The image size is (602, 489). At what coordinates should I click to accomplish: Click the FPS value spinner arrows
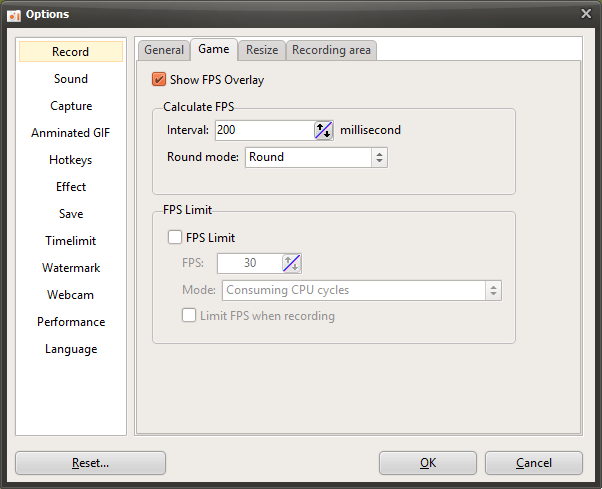pos(291,263)
